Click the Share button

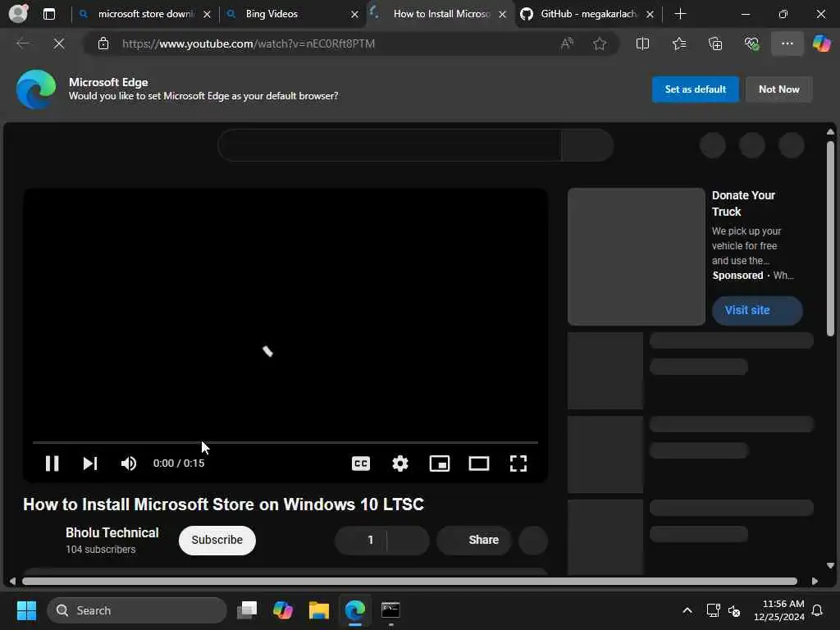point(473,540)
